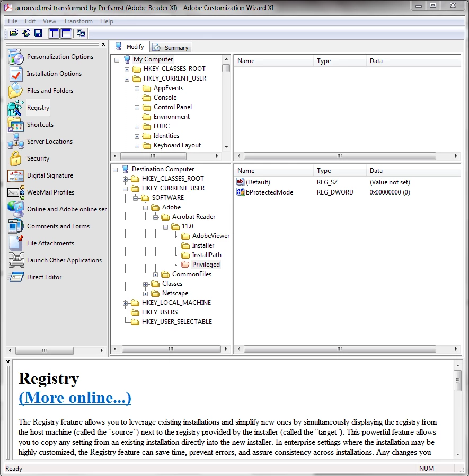Select the Privileged folder icon
The image size is (469, 476).
185,265
